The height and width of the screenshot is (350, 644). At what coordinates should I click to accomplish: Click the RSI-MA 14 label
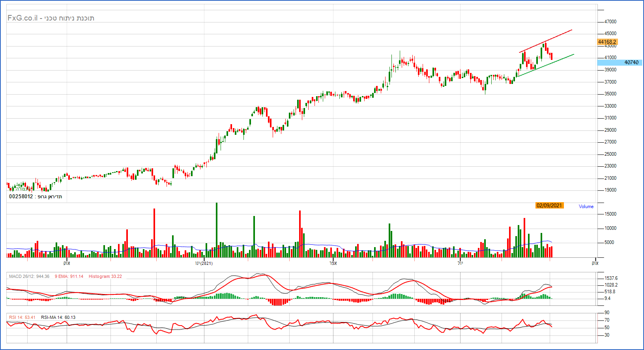[58, 317]
